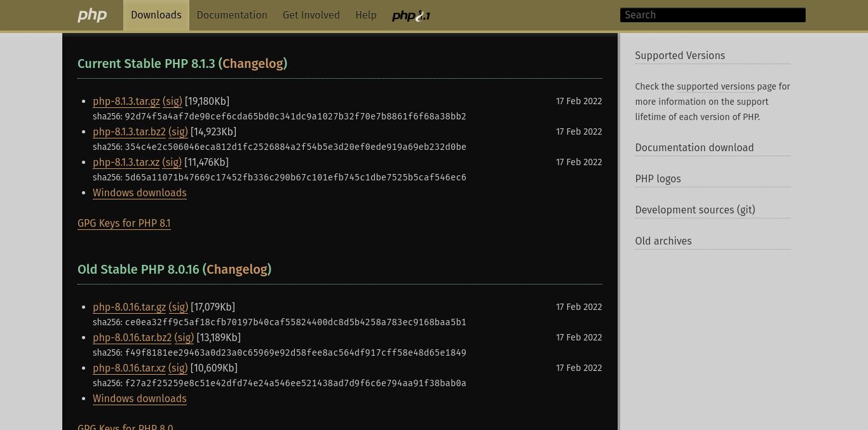Click the PHP logo in the header
This screenshot has width=868, height=430.
pos(92,15)
